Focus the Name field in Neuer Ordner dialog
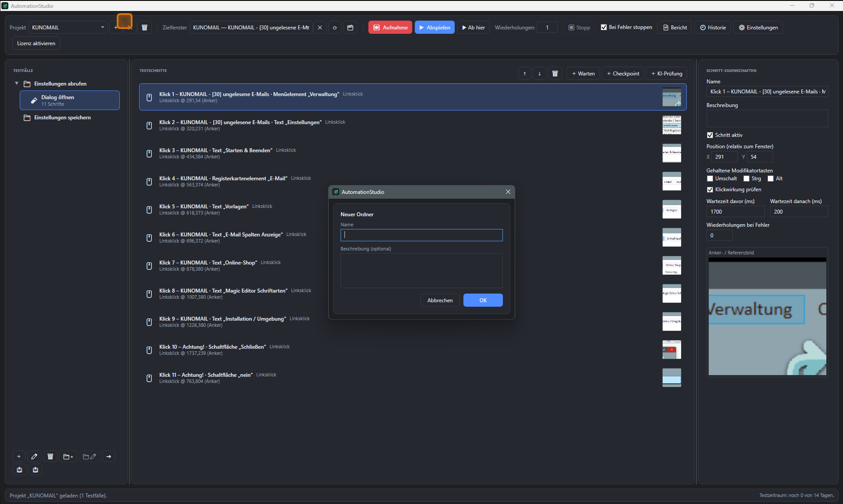 pyautogui.click(x=421, y=235)
